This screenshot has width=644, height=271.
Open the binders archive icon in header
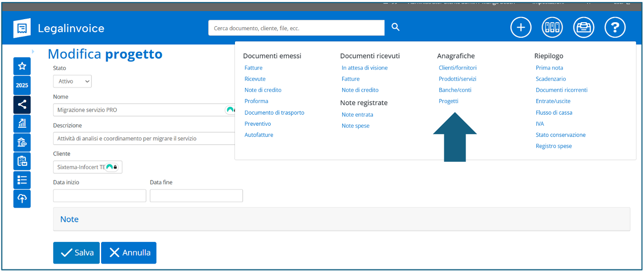[x=552, y=28]
